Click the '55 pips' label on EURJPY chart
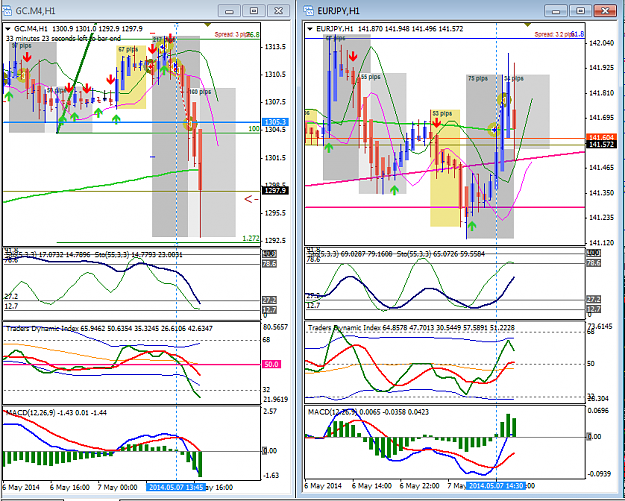This screenshot has height=501, width=625. [x=370, y=77]
